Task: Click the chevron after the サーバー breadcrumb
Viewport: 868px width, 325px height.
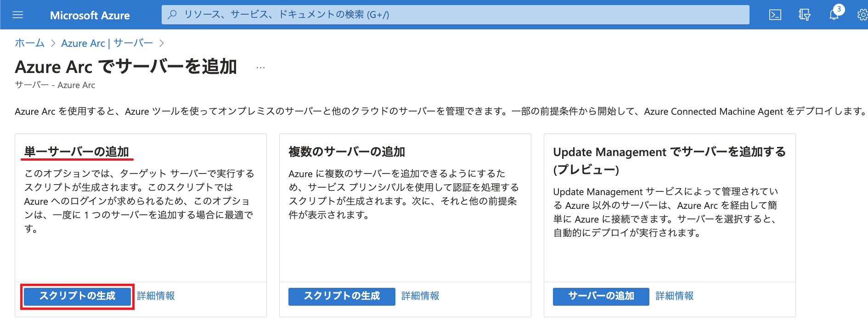Action: 162,43
